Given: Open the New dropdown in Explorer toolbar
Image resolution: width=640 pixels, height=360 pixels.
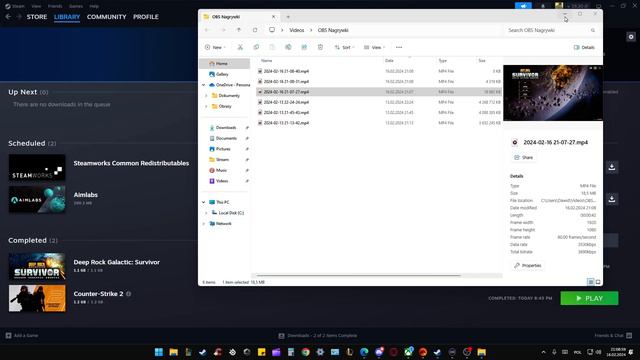Looking at the screenshot, I should (215, 47).
